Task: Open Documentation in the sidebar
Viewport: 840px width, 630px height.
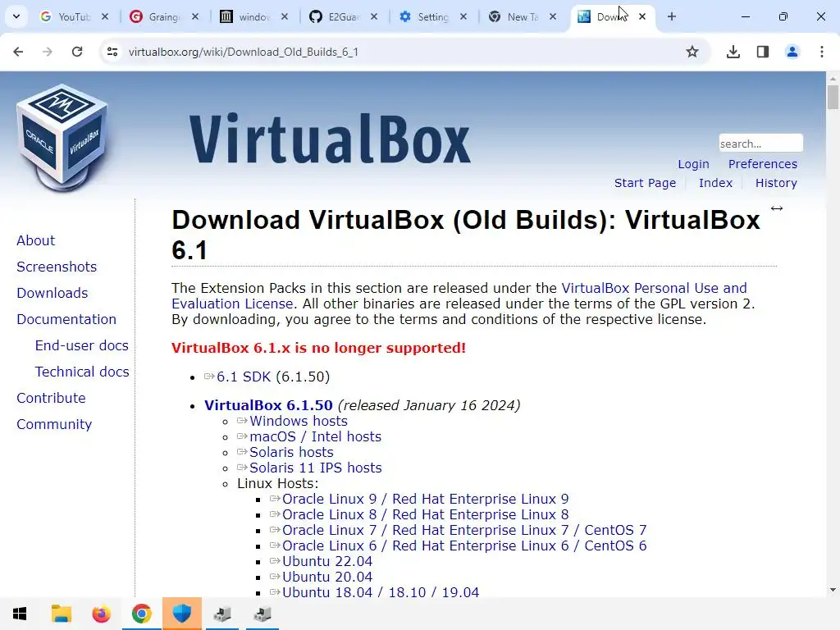Action: pos(66,319)
